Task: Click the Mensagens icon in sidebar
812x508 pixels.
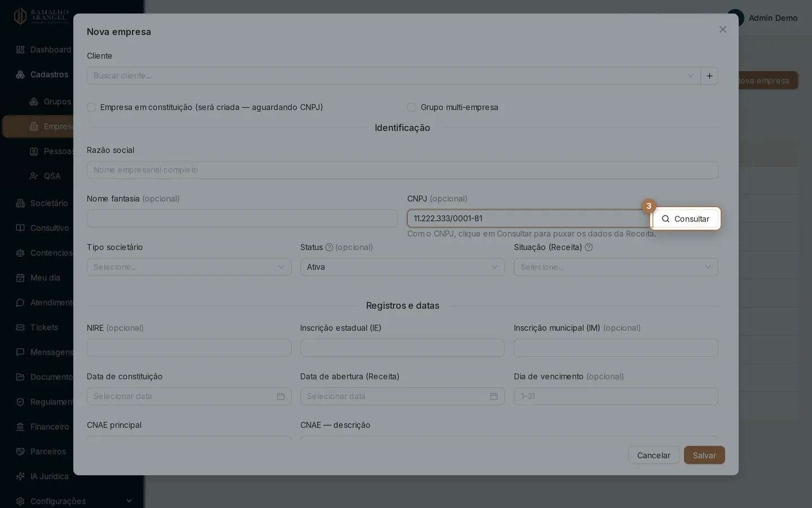Action: point(20,352)
